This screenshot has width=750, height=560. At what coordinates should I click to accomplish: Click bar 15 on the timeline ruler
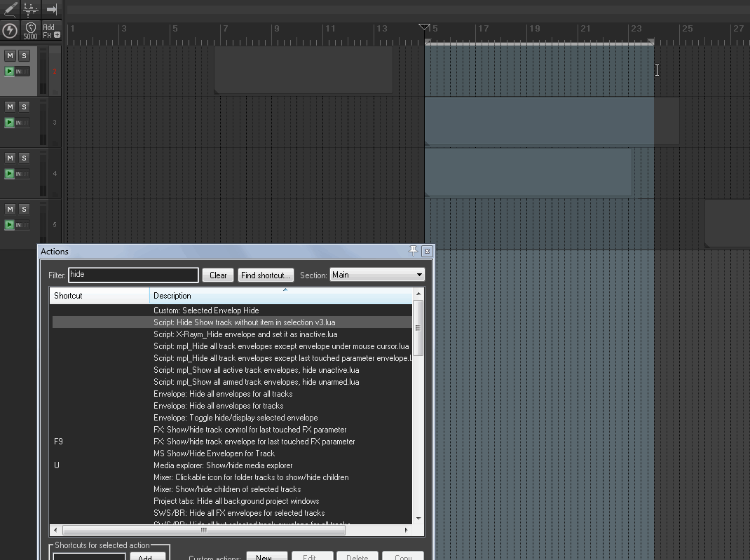point(433,29)
